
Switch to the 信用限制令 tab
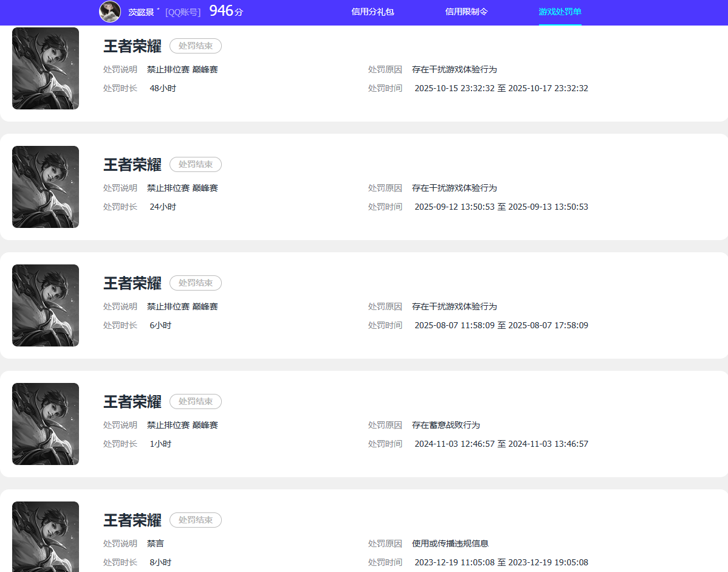(467, 12)
